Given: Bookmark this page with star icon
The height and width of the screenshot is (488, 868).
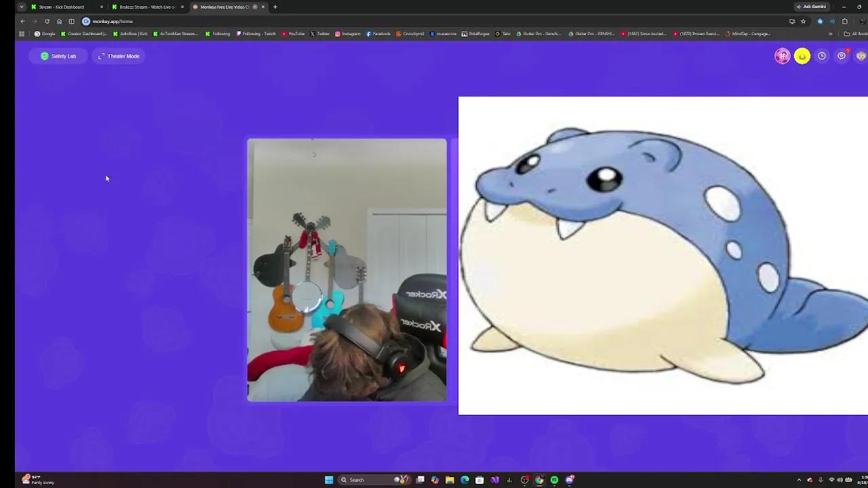Looking at the screenshot, I should click(803, 21).
